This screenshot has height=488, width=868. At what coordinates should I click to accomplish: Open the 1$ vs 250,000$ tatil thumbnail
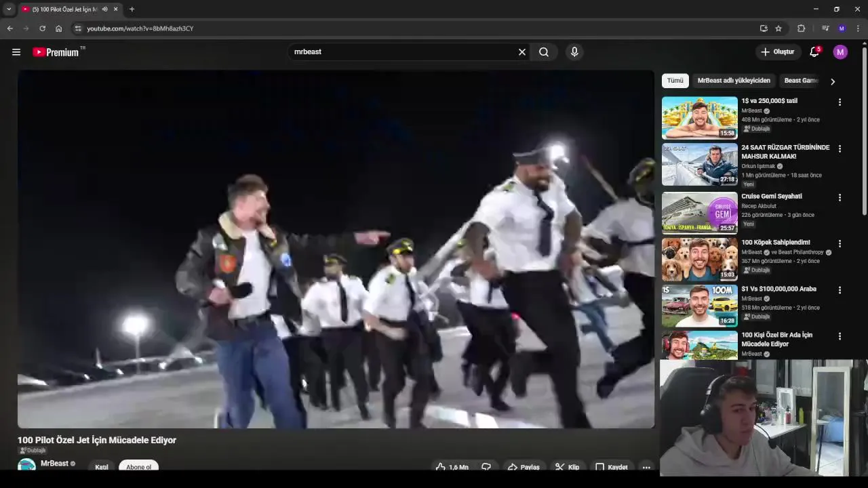(x=700, y=118)
